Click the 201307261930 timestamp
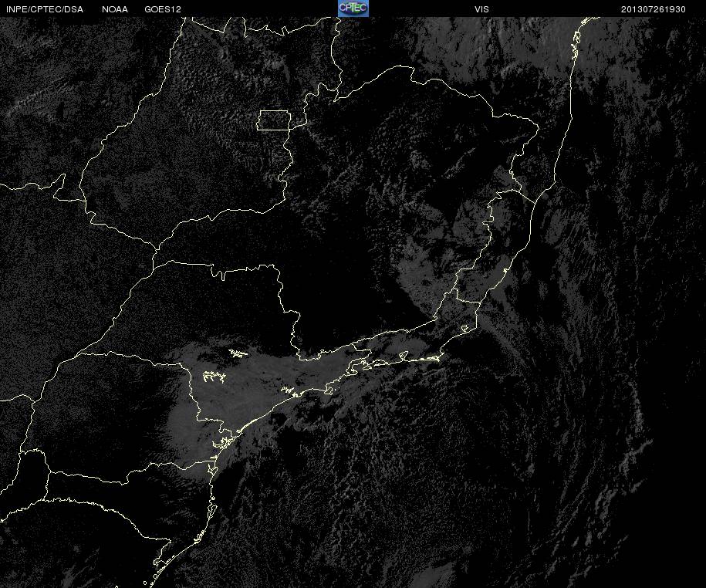 (x=654, y=9)
